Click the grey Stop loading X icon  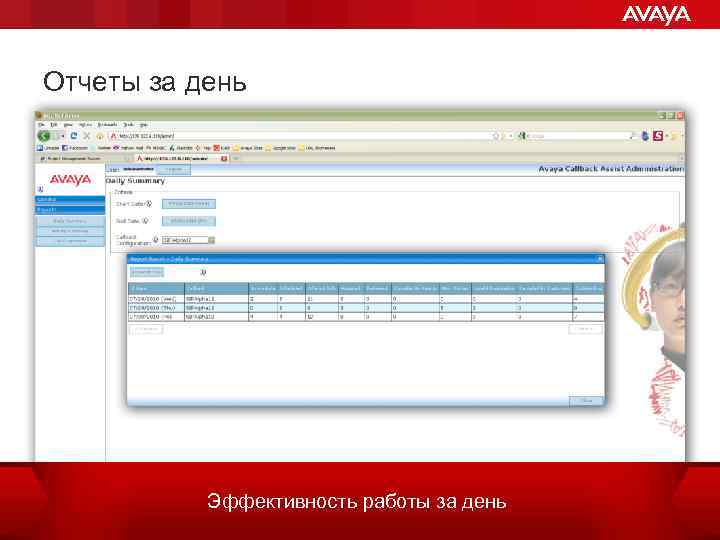[86, 136]
